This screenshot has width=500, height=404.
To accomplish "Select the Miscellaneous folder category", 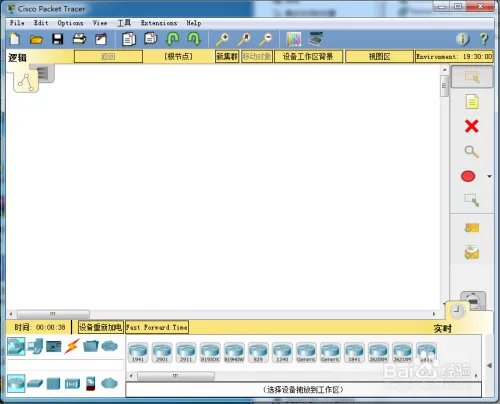I will (x=91, y=346).
